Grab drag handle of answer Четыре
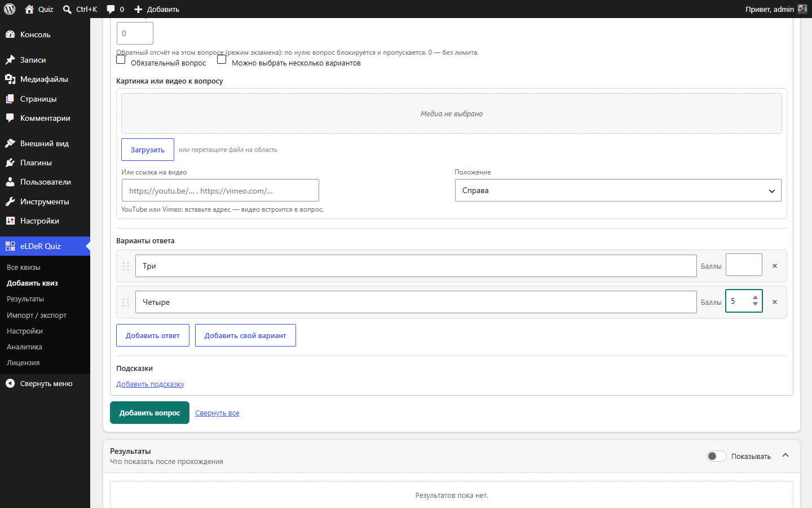The height and width of the screenshot is (508, 812). pos(126,302)
